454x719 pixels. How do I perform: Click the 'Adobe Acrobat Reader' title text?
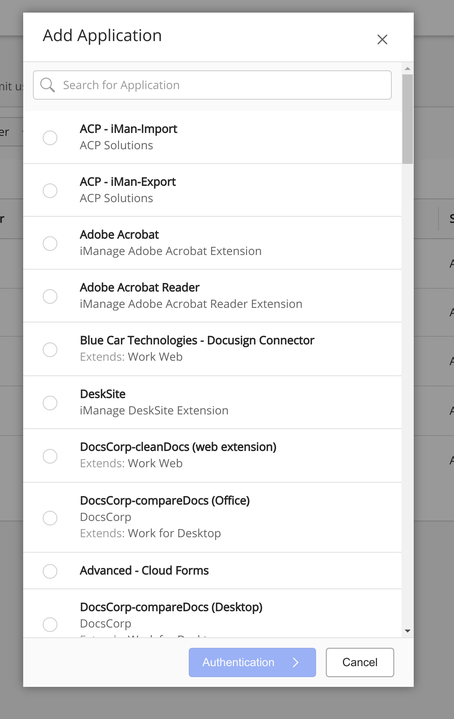point(139,288)
